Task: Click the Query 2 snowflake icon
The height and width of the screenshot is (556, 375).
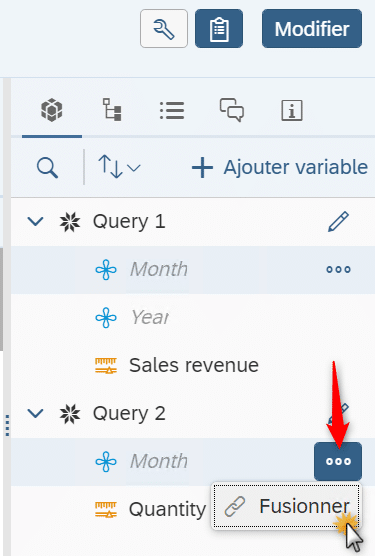Action: (69, 414)
